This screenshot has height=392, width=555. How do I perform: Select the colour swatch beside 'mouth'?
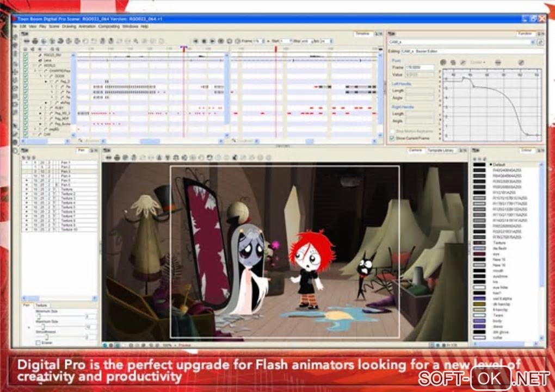[x=479, y=271]
